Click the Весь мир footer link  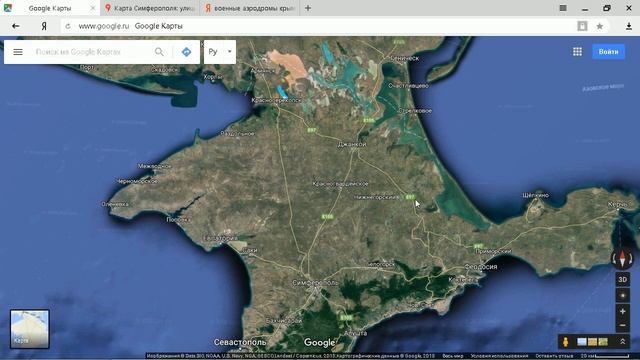(453, 356)
